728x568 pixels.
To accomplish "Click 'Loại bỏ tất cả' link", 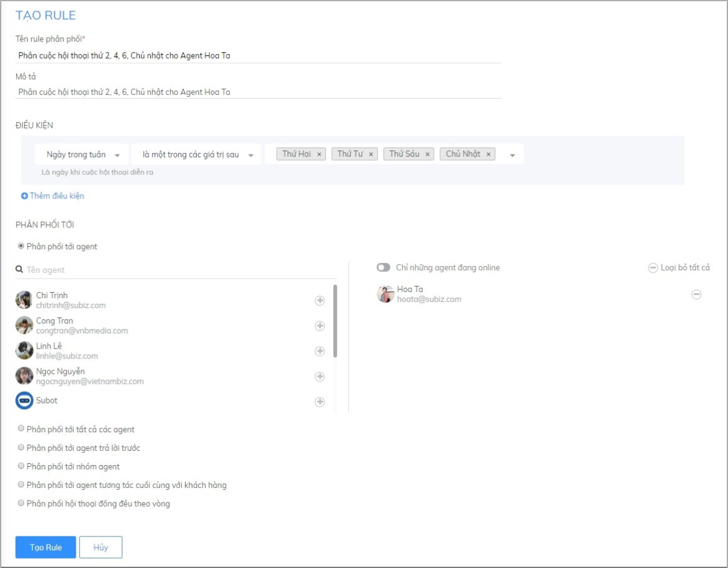I will [679, 268].
